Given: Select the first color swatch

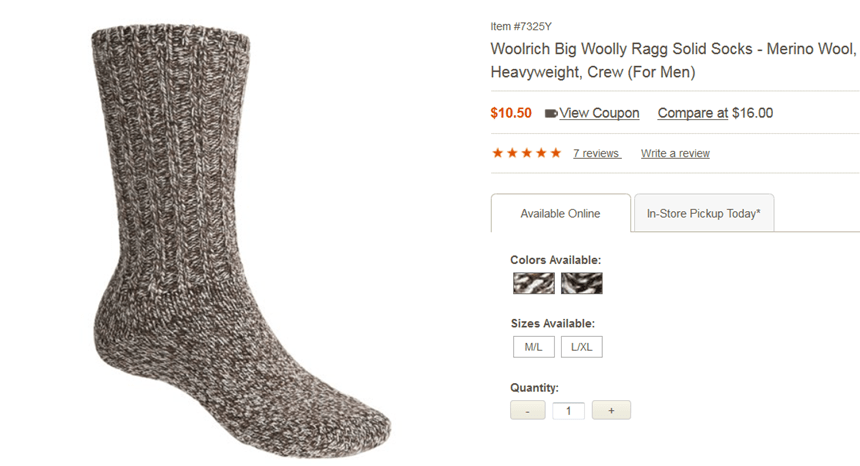Looking at the screenshot, I should pyautogui.click(x=533, y=283).
